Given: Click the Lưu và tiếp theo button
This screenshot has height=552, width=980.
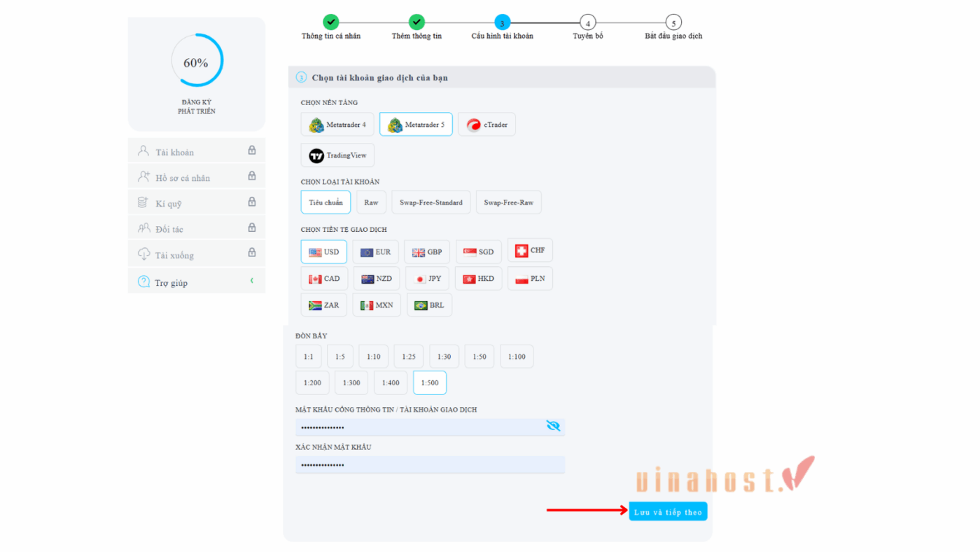Looking at the screenshot, I should coord(668,512).
